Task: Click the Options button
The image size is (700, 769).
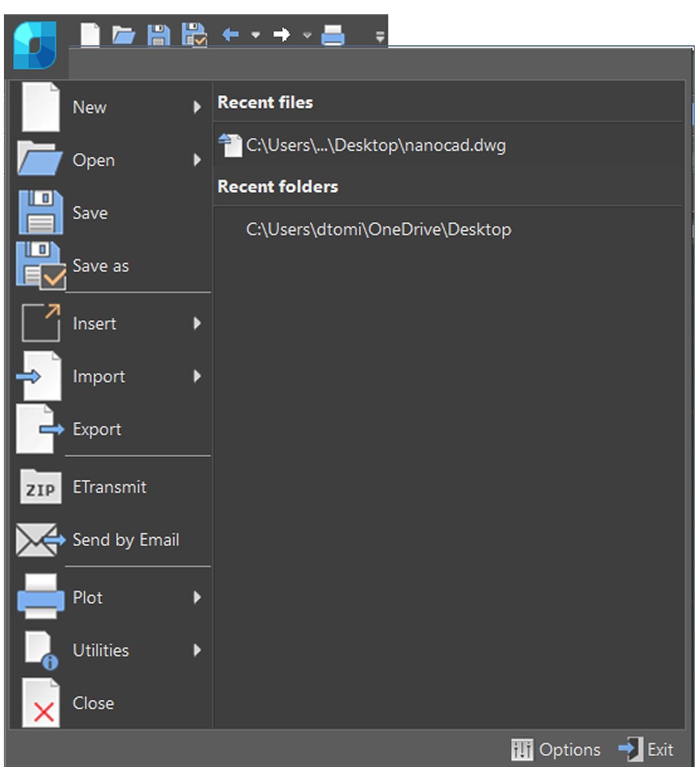Action: pos(556,749)
